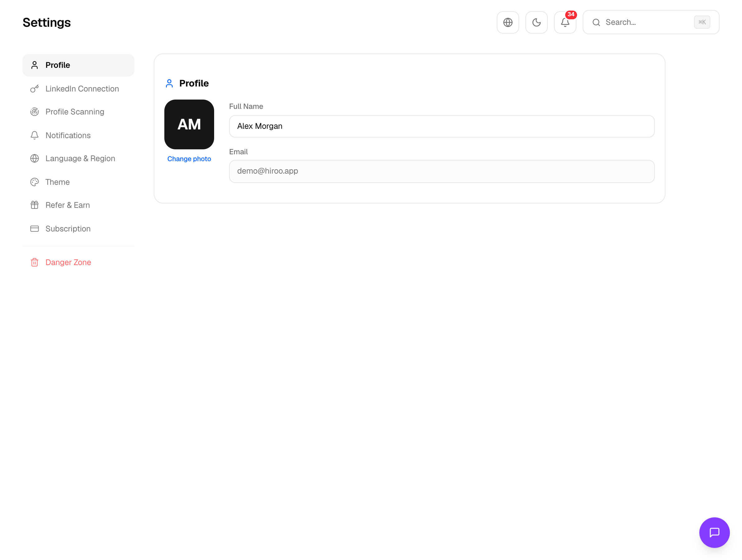Focus the Search... field
This screenshot has width=742, height=560.
coord(650,22)
